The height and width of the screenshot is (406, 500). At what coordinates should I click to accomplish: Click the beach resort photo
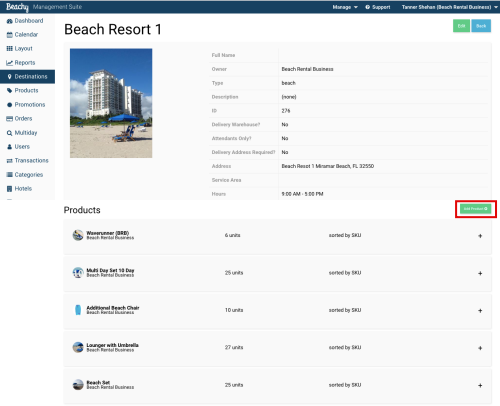pyautogui.click(x=111, y=103)
